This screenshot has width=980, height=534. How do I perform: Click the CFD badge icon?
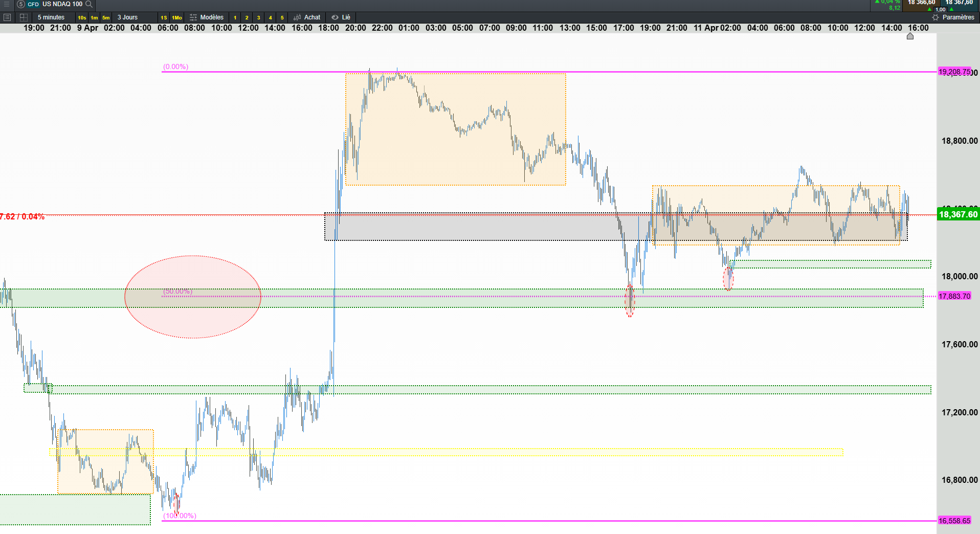coord(33,4)
